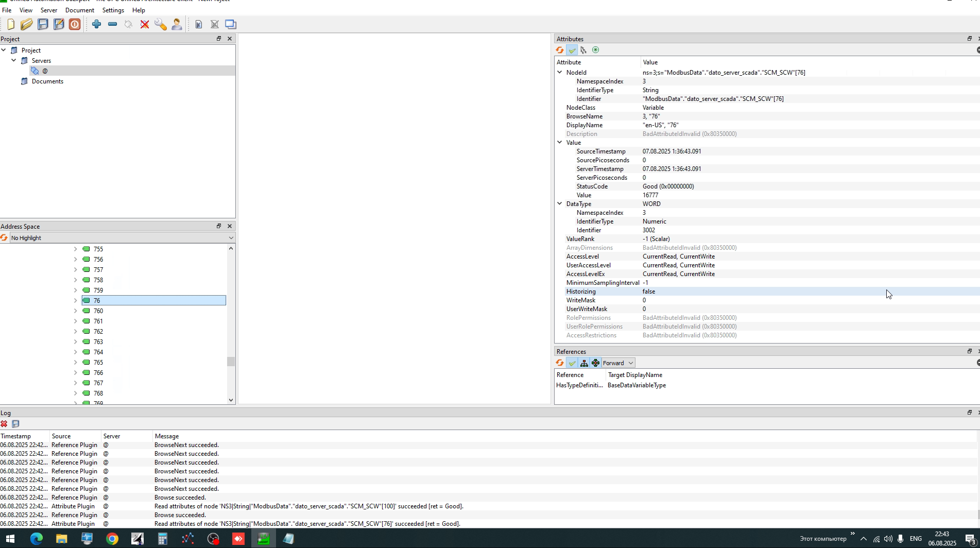Screen dimensions: 980x548
Task: Click the Address Space scrollbar up arrow
Action: pos(231,248)
